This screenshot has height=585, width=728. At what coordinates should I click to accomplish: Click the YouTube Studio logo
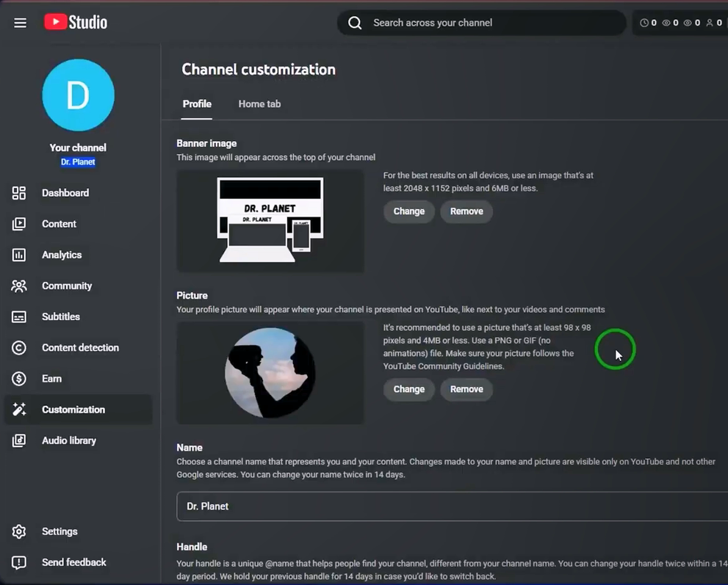pos(76,22)
